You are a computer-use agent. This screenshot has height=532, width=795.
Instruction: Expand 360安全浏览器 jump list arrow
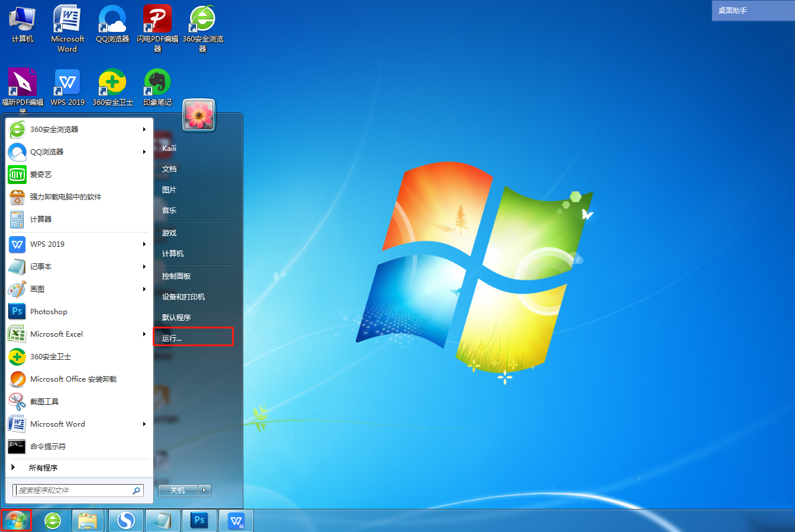(144, 129)
